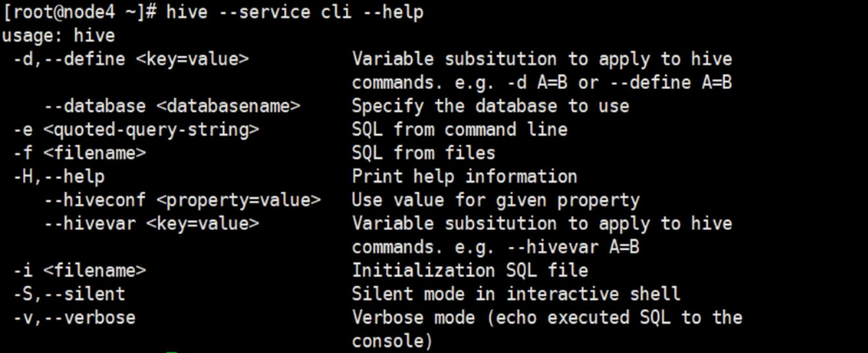
Task: Click the "Initialization SQL file" description
Action: 470,271
